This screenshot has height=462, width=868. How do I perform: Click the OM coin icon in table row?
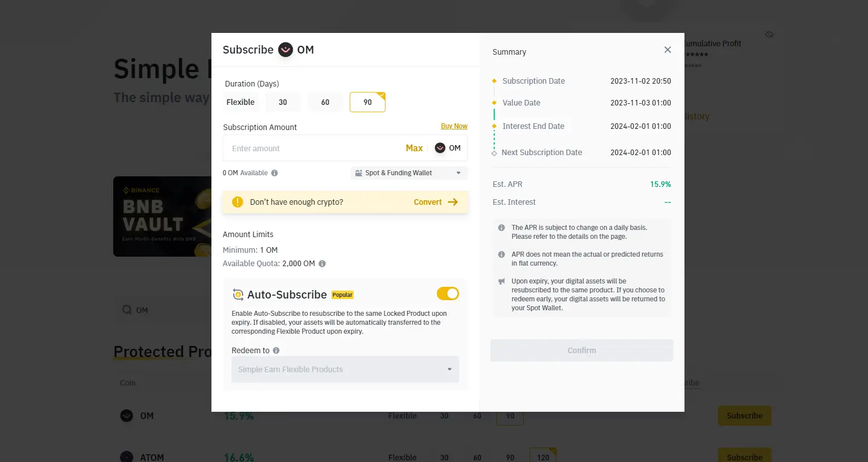coord(127,416)
